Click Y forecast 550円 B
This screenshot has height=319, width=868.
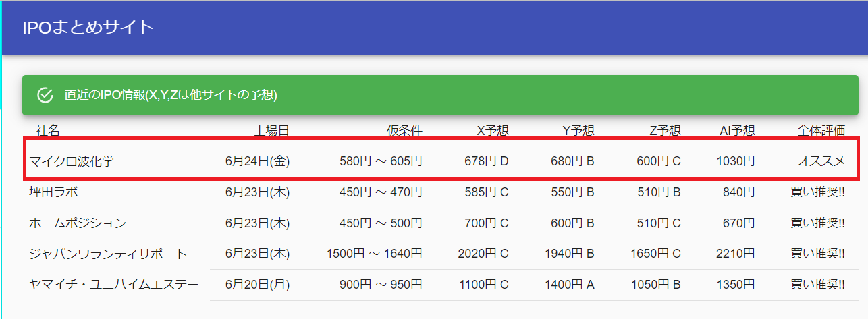click(x=572, y=192)
